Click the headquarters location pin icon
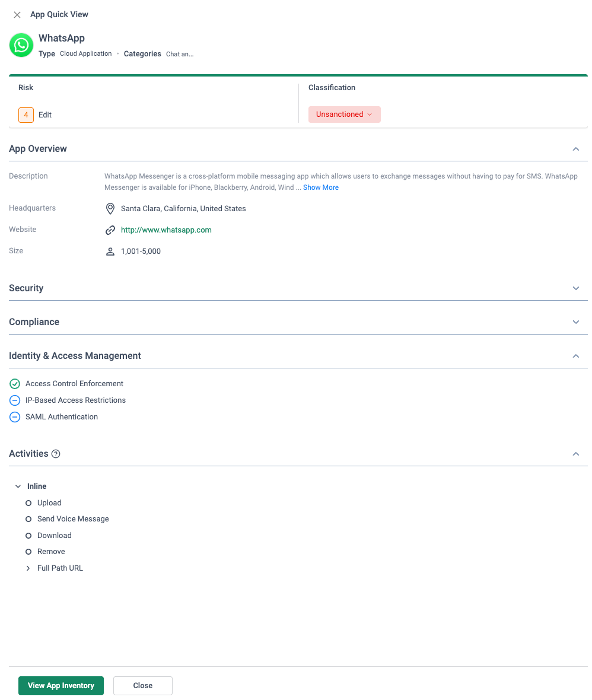Viewport: 592px width, 700px height. pos(110,208)
